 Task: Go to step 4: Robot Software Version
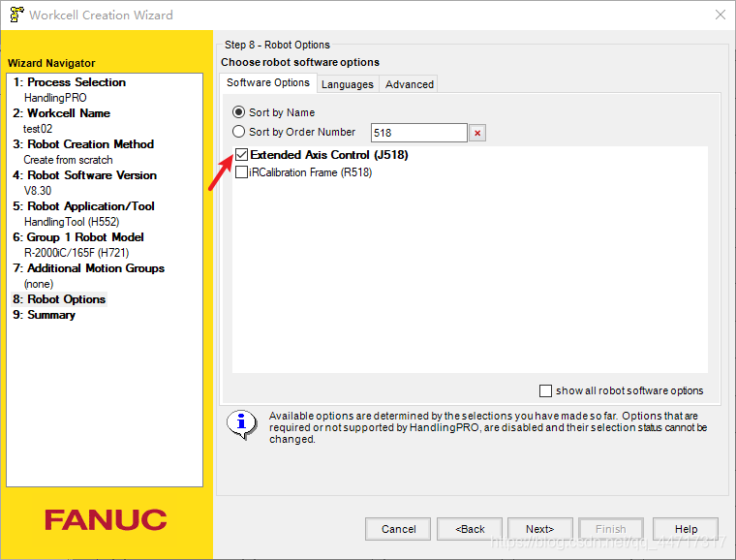coord(85,175)
